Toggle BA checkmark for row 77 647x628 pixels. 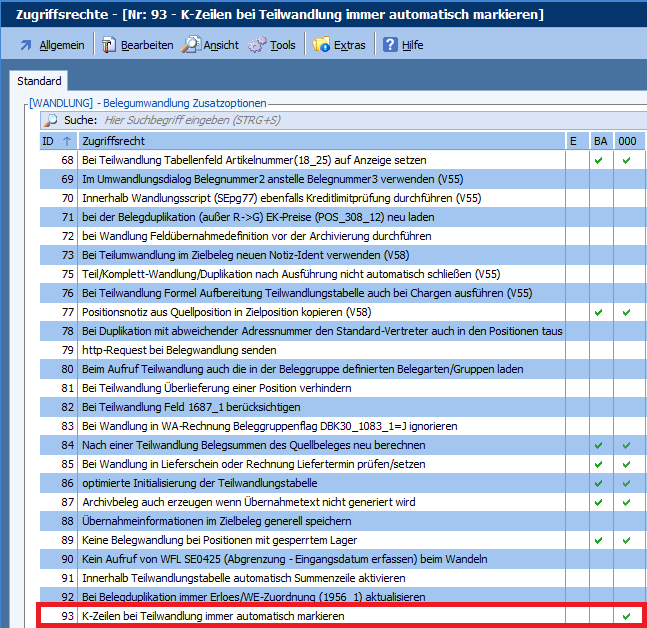coord(598,312)
